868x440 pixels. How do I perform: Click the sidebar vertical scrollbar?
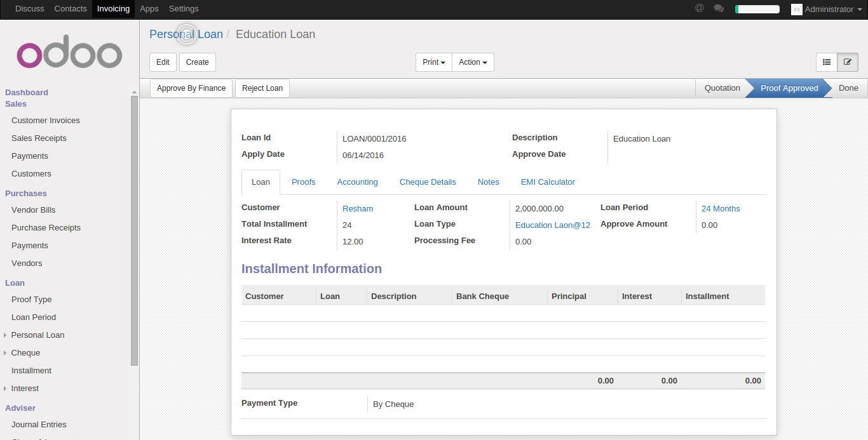(134, 230)
